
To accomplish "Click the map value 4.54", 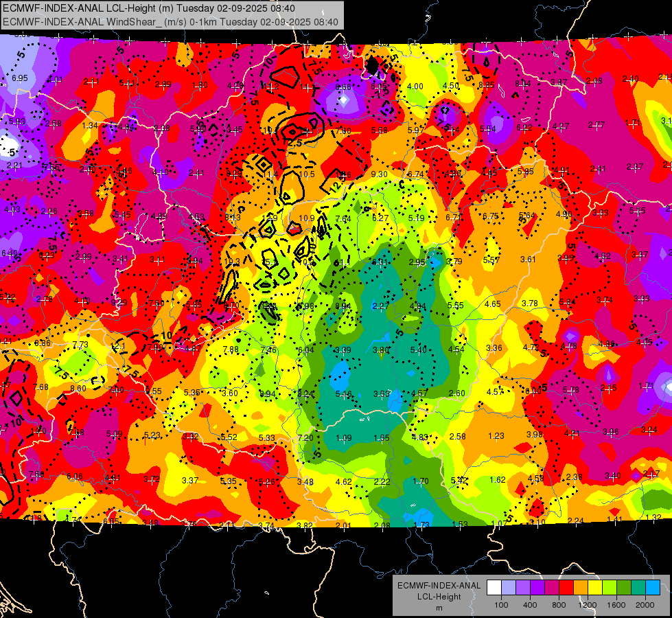I will tap(456, 349).
